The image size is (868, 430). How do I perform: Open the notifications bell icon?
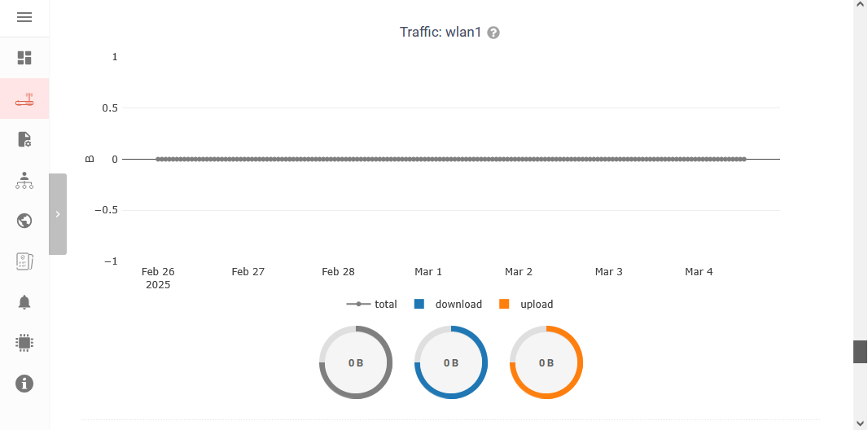point(24,302)
